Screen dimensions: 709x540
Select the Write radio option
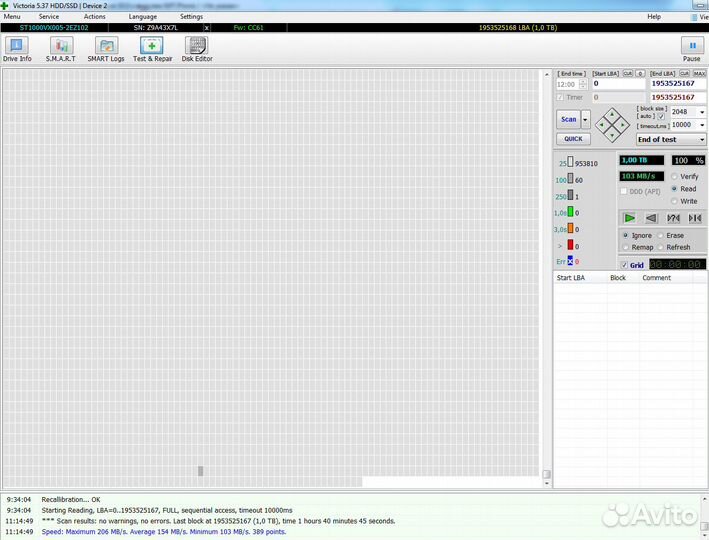(x=675, y=201)
